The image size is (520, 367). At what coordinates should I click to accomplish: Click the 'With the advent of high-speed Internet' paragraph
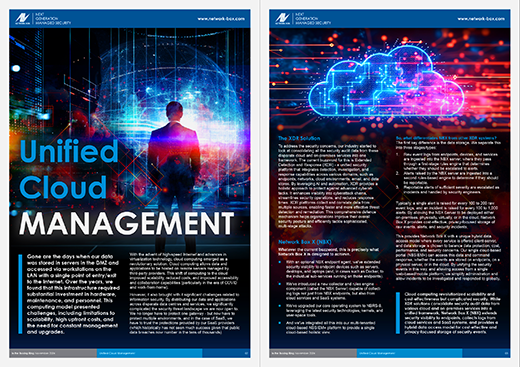pos(184,271)
